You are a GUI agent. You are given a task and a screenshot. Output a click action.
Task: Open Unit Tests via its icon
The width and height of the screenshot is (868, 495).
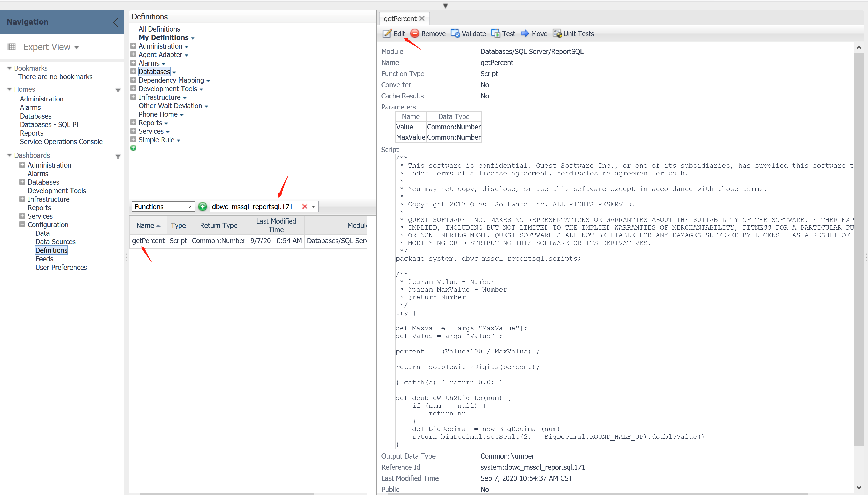click(557, 34)
